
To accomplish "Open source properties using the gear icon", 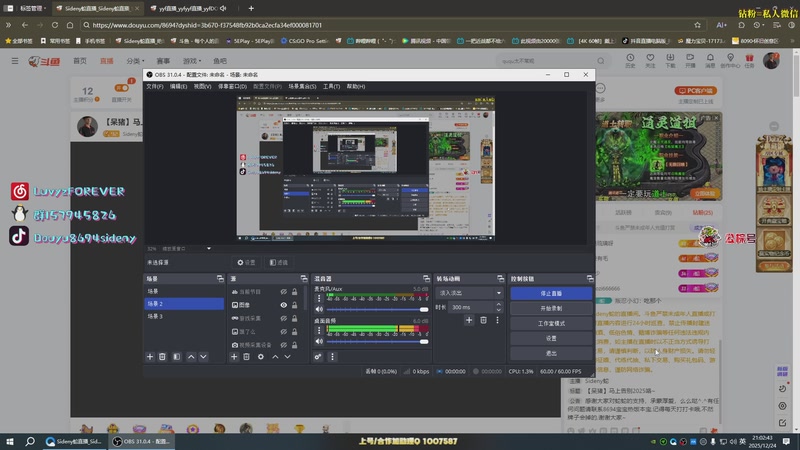I will point(261,356).
